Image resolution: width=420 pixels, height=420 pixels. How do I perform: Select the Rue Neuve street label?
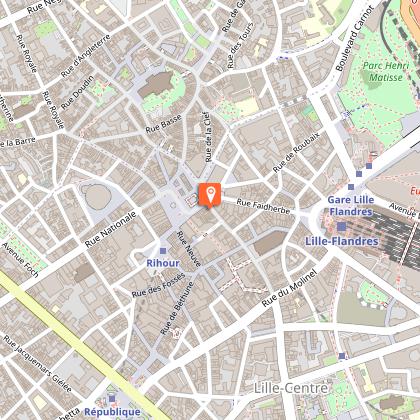click(x=189, y=249)
